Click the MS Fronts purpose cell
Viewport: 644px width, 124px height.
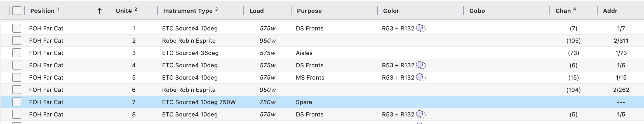pyautogui.click(x=310, y=78)
